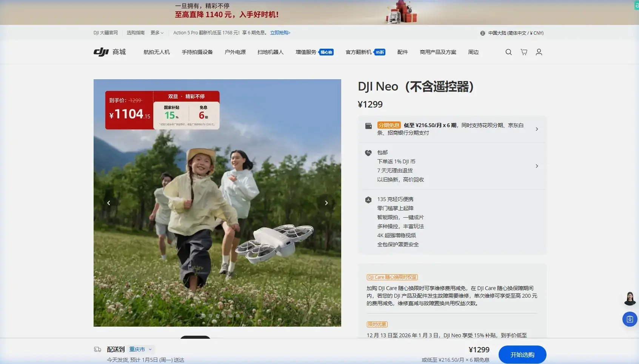639x364 pixels.
Task: Click the 选购指南 link
Action: point(135,33)
